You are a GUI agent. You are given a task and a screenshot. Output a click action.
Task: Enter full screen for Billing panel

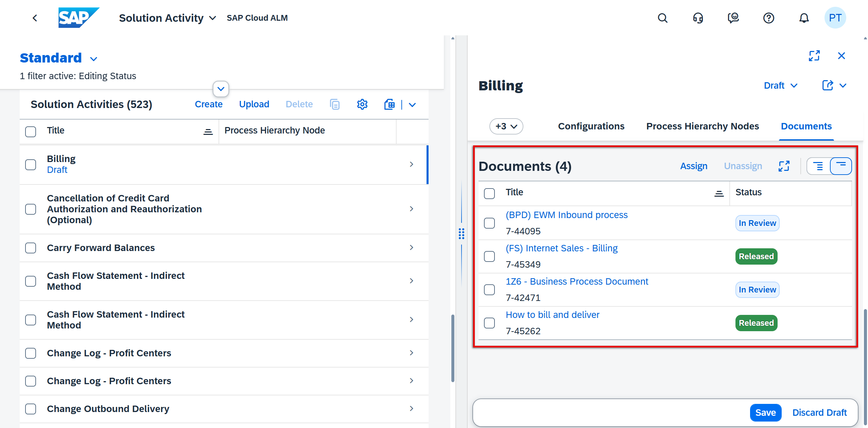(x=814, y=56)
